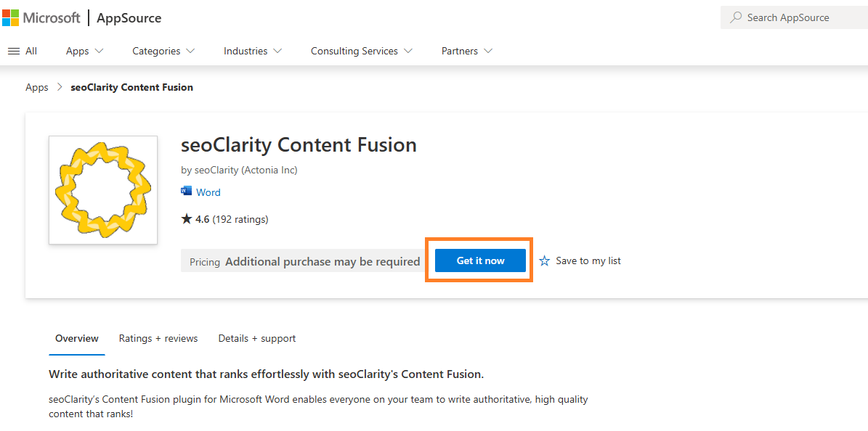Image resolution: width=868 pixels, height=431 pixels.
Task: Select the Details + support tab
Action: click(257, 339)
